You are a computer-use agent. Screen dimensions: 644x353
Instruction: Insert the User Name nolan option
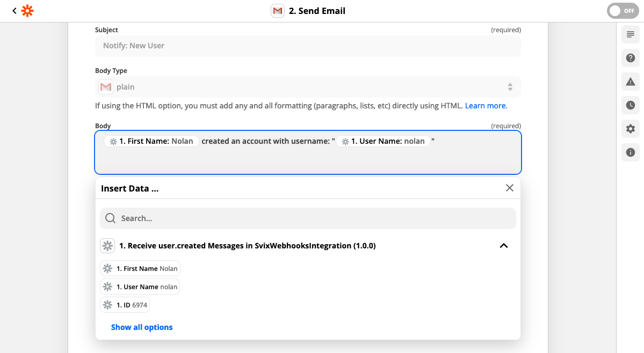[140, 287]
